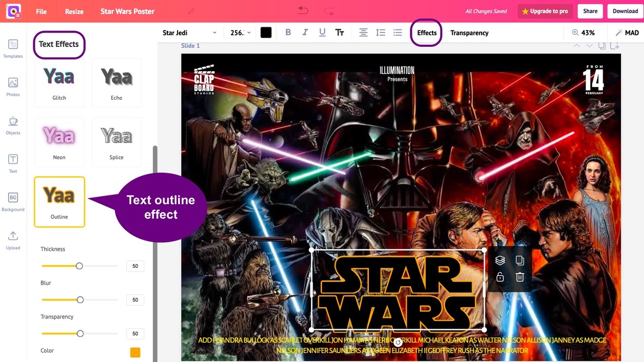Move slide up with chevron arrow
644x362 pixels.
576,46
